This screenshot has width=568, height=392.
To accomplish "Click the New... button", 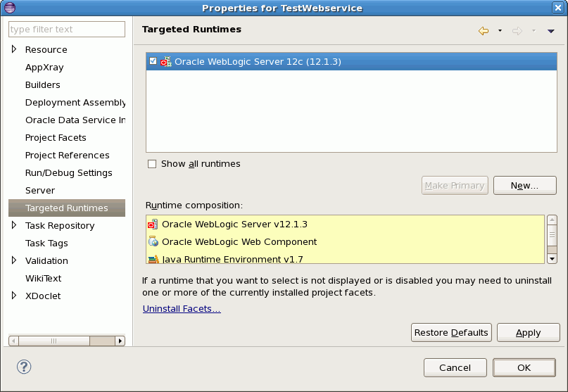I will click(524, 186).
